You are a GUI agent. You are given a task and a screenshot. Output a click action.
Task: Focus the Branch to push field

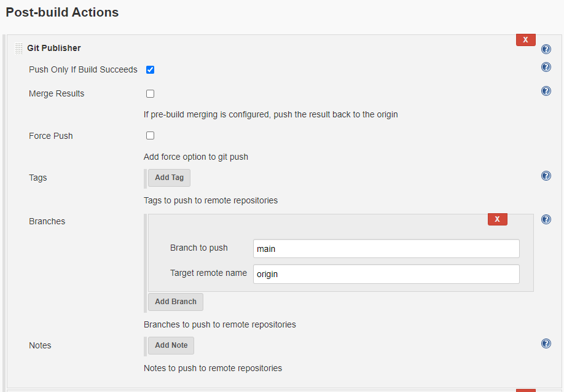point(386,249)
